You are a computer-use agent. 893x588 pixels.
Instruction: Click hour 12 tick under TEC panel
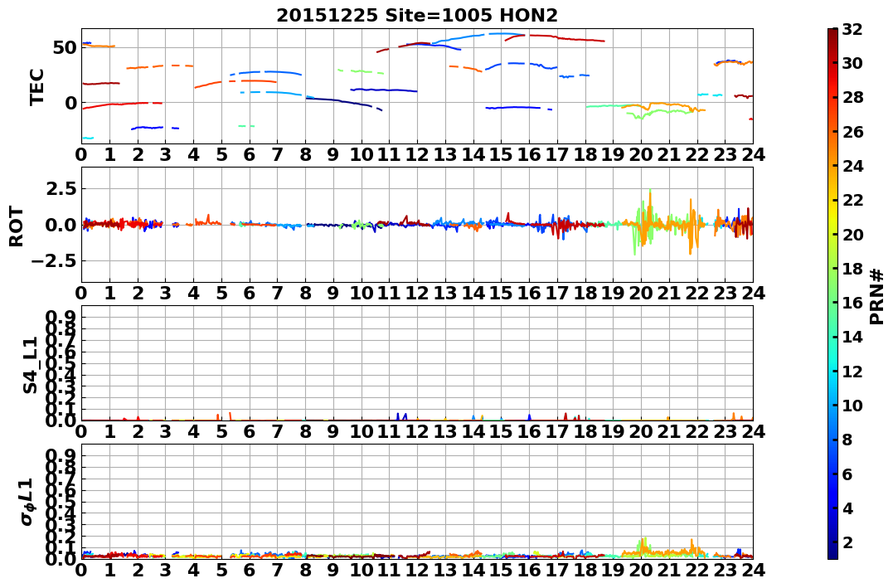click(417, 154)
